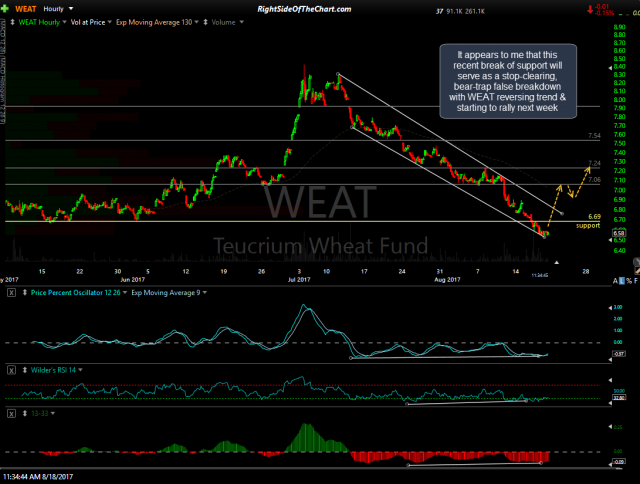This screenshot has width=640, height=484.
Task: Click the bear-trap annotation text box
Action: point(508,81)
